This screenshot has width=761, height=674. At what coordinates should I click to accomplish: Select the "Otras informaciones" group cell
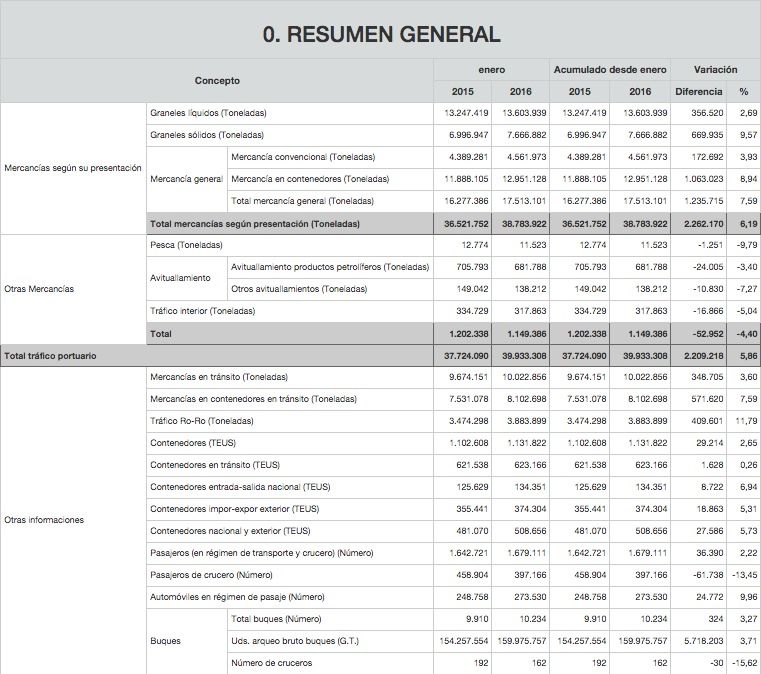point(44,520)
